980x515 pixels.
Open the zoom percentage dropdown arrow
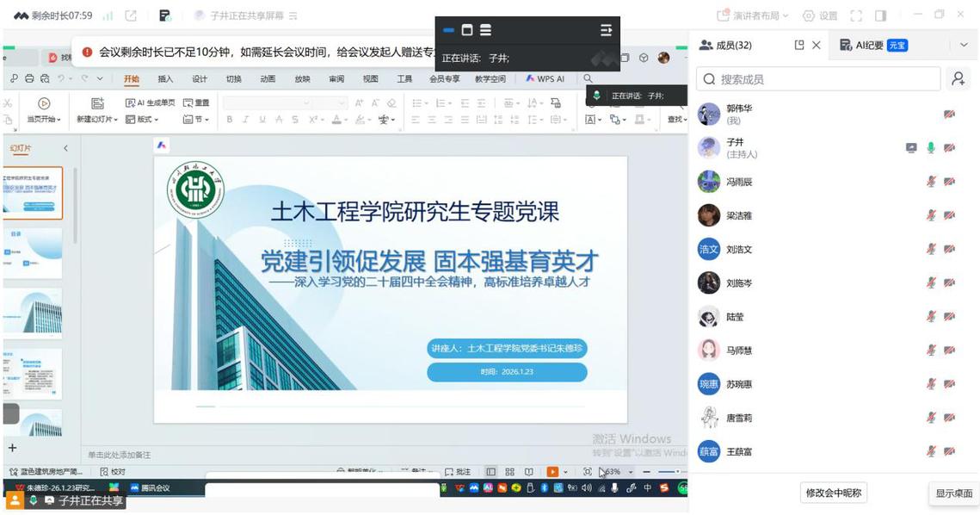(630, 472)
